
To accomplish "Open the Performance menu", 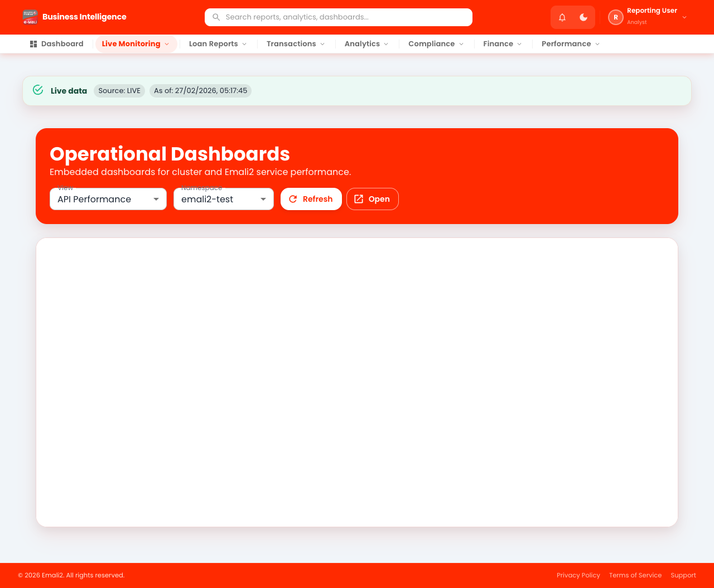I will (571, 44).
